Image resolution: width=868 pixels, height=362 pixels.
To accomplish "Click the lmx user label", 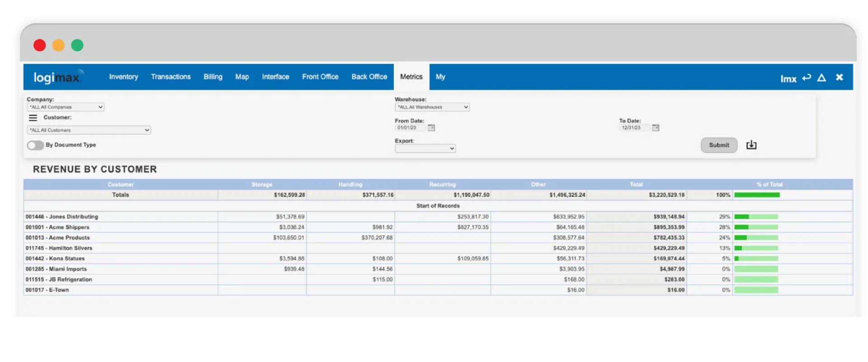I will (788, 79).
